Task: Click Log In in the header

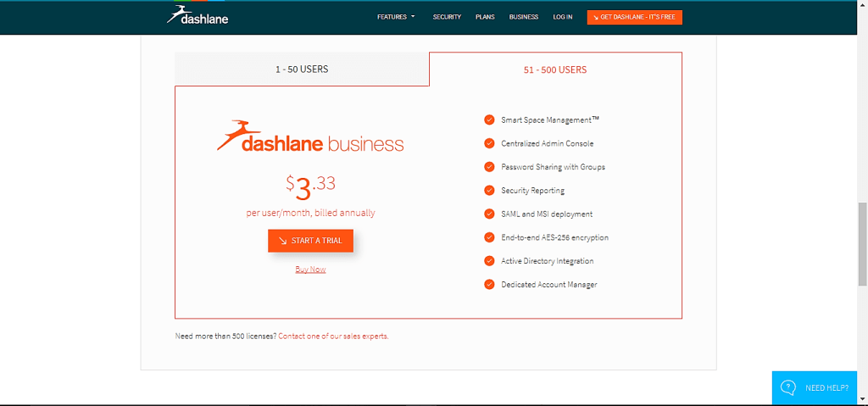Action: click(x=563, y=17)
